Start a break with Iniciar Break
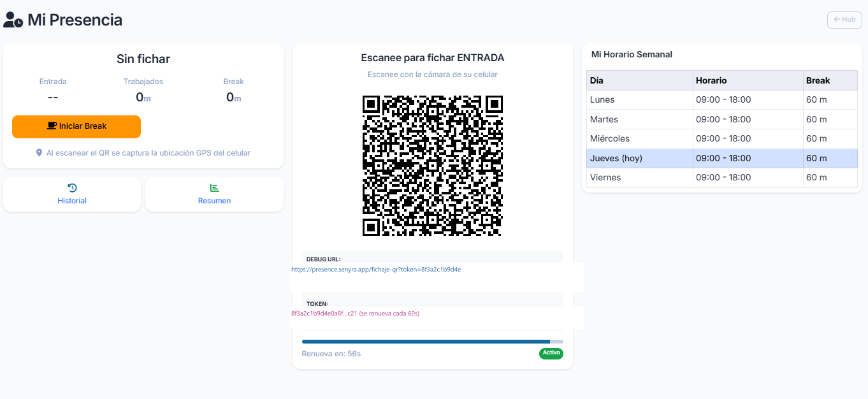The image size is (868, 399). (76, 126)
